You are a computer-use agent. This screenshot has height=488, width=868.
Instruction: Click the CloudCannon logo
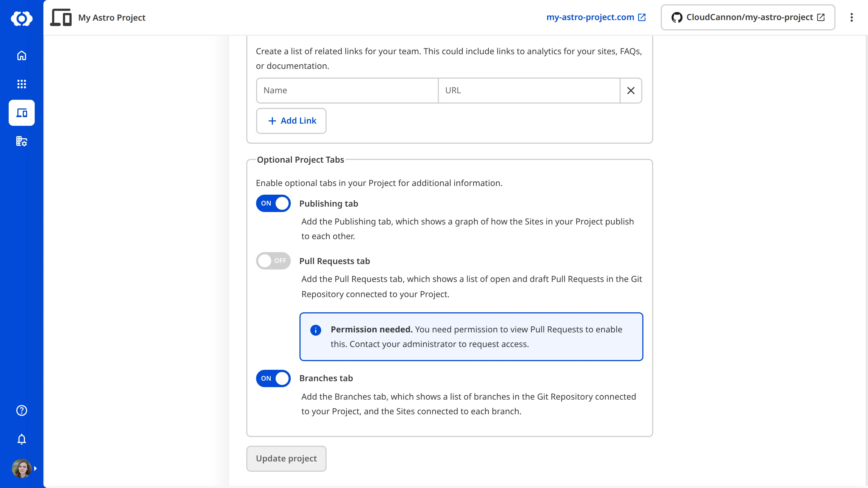point(22,18)
